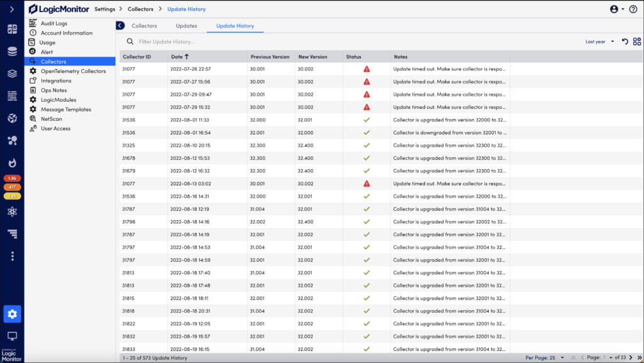Open the Last year time range dropdown
Image resolution: width=644 pixels, height=363 pixels.
pos(597,41)
